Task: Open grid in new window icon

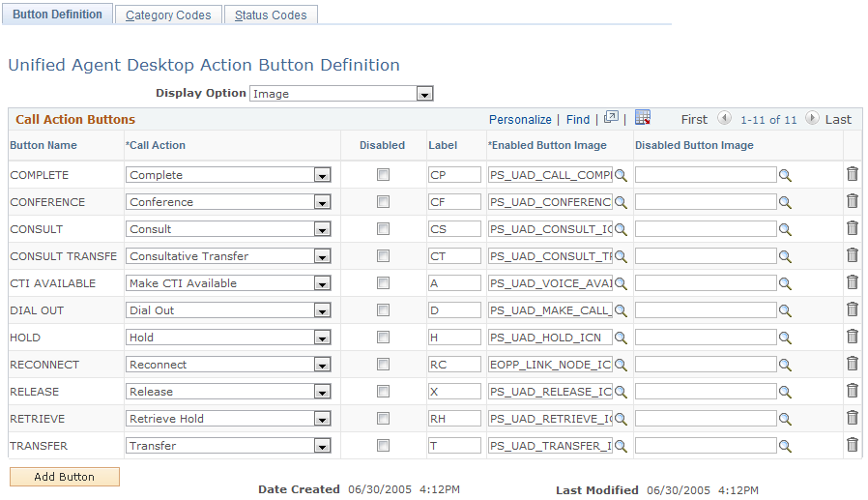Action: coord(611,117)
